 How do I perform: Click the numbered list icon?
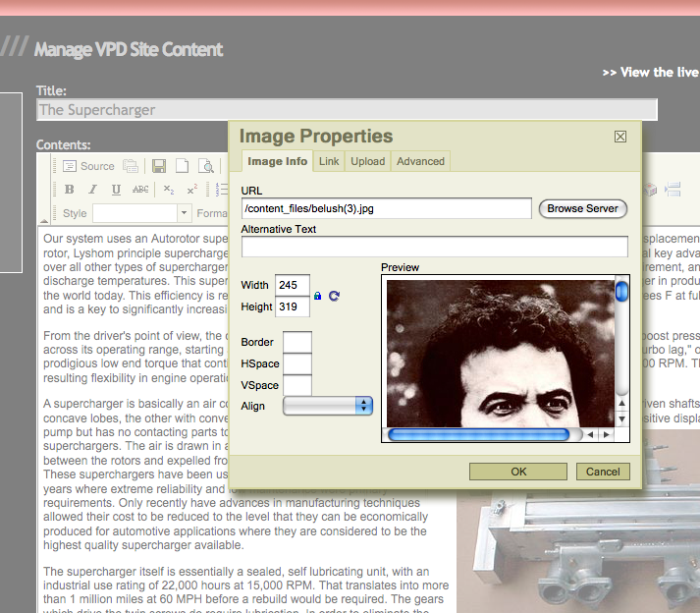pyautogui.click(x=222, y=190)
